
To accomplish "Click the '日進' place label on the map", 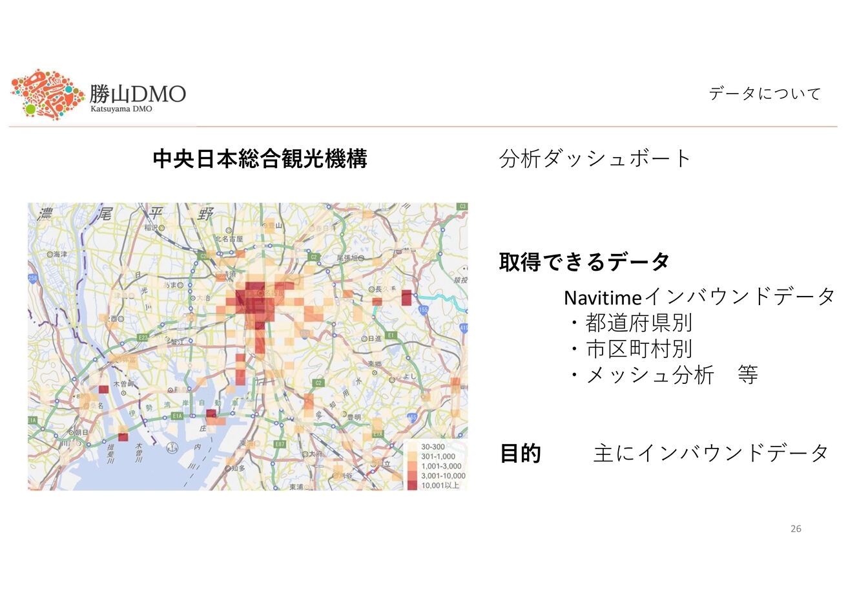I will pos(374,339).
